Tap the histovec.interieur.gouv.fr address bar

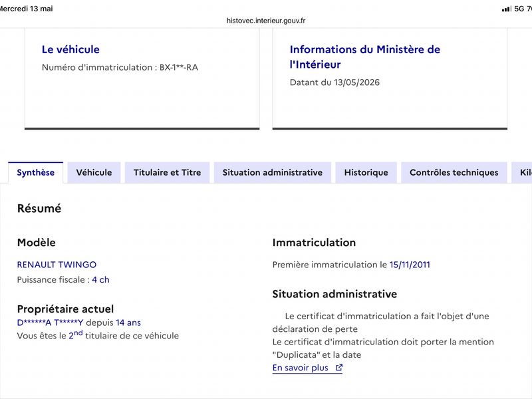click(266, 21)
